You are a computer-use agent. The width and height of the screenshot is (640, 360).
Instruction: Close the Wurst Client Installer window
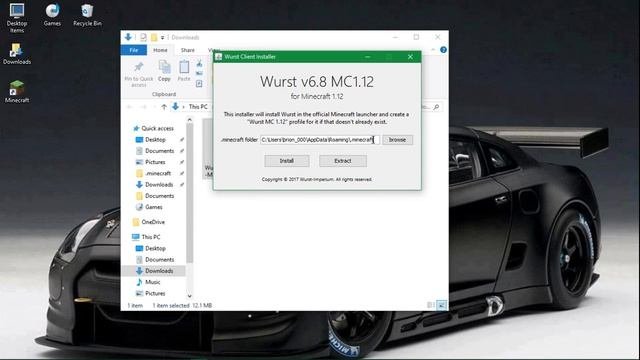pos(410,57)
